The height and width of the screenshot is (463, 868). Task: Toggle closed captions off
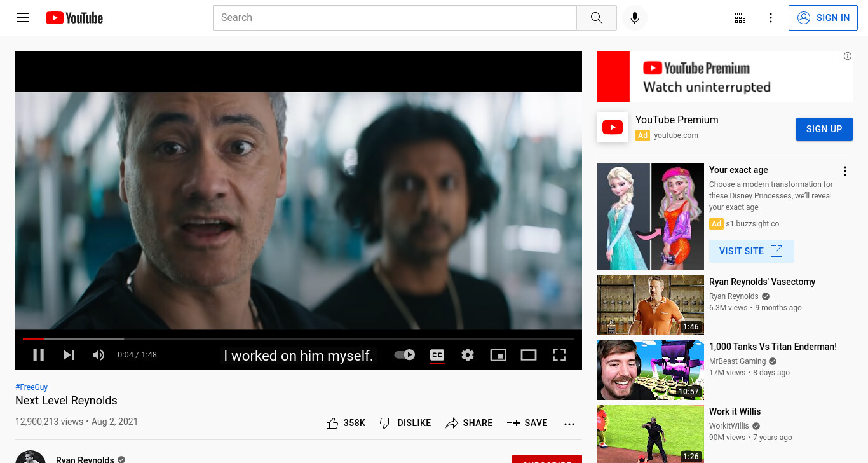[437, 355]
